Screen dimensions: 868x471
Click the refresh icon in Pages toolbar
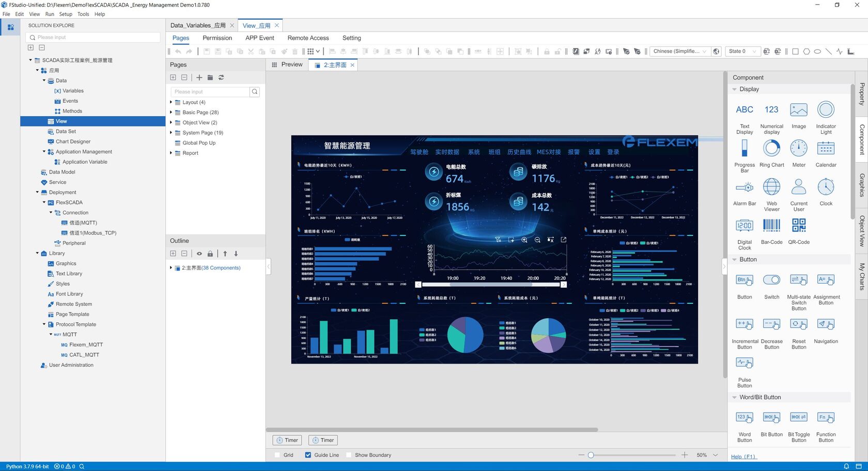pyautogui.click(x=221, y=77)
